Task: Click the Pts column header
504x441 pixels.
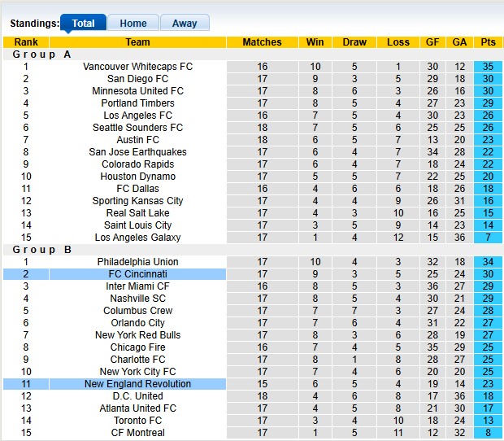Action: click(x=488, y=42)
